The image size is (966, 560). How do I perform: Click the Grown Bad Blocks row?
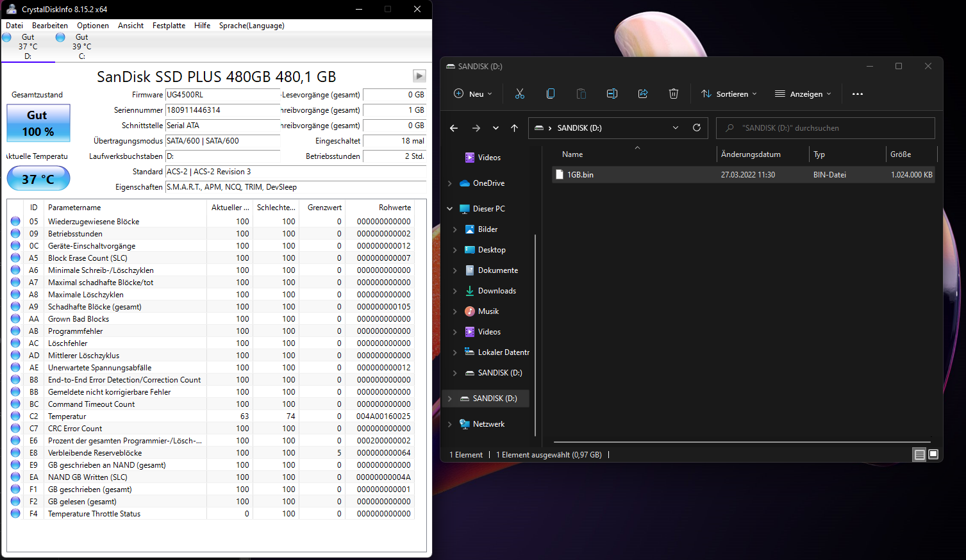pos(211,319)
